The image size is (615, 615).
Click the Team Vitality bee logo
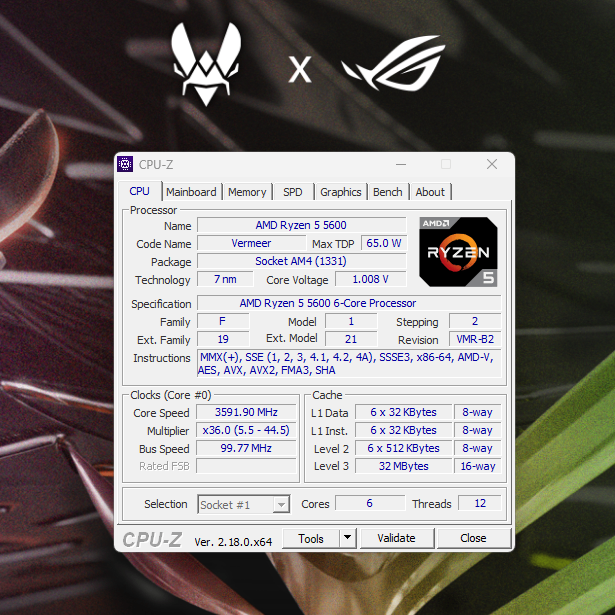(x=210, y=64)
